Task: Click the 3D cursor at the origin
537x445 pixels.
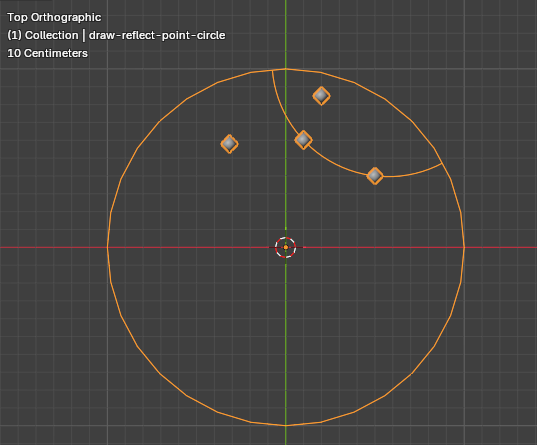Action: click(x=286, y=247)
